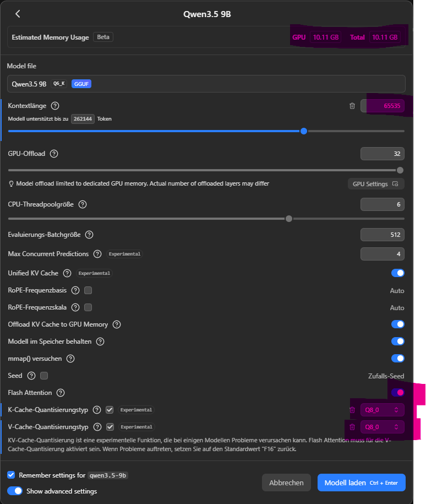Open help for Kontextlänge

coord(55,106)
